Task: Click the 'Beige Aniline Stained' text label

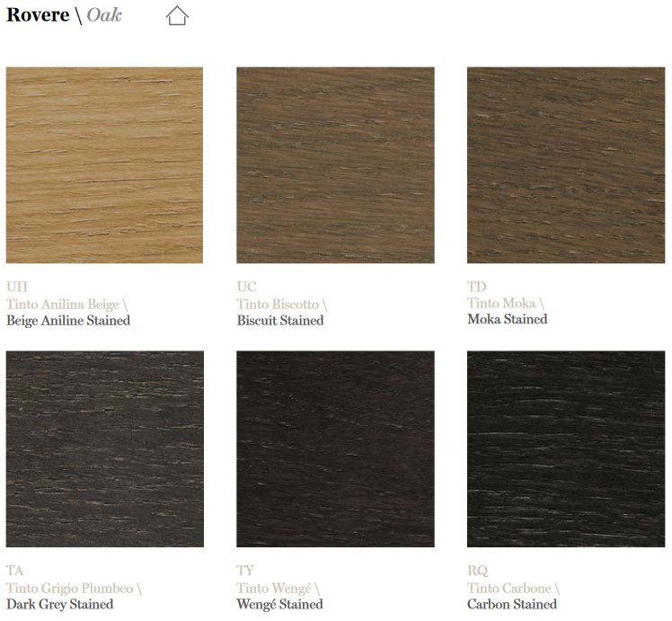Action: pyautogui.click(x=68, y=321)
